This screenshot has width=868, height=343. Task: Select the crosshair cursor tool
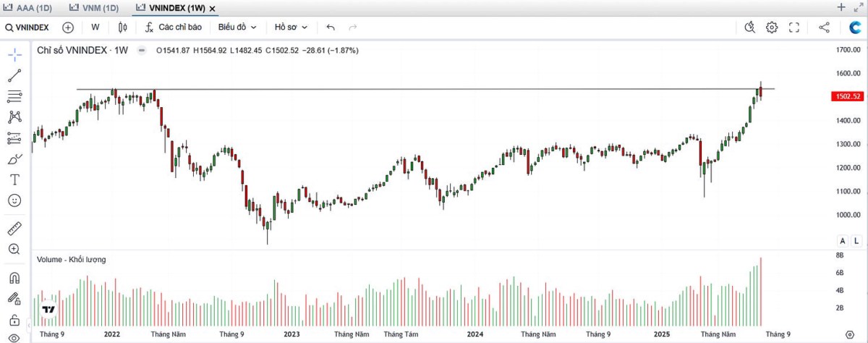click(14, 54)
